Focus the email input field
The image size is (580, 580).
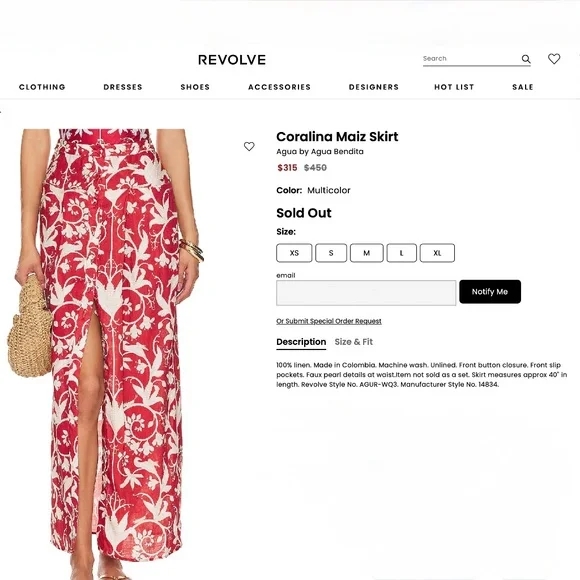pos(366,293)
